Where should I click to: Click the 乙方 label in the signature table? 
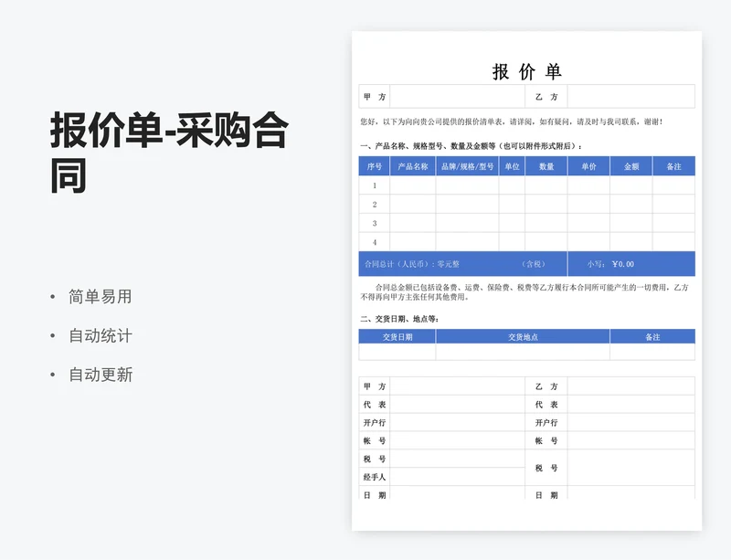coord(546,386)
